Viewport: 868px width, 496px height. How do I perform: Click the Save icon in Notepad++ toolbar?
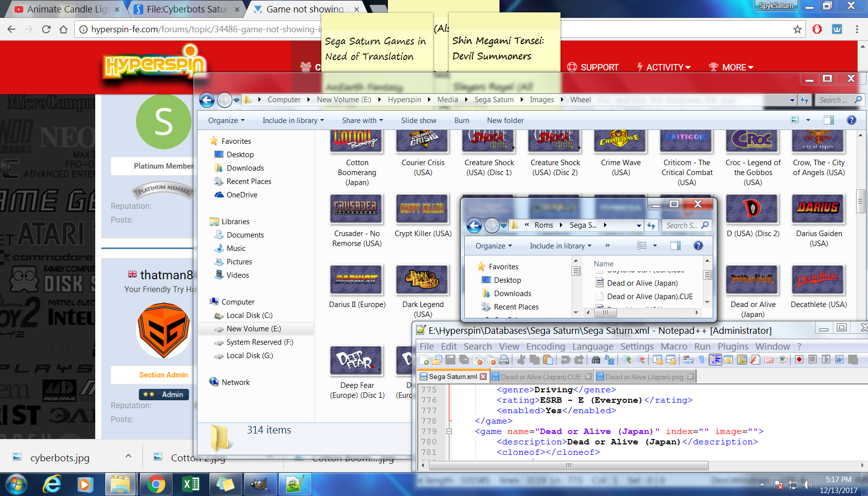point(449,360)
